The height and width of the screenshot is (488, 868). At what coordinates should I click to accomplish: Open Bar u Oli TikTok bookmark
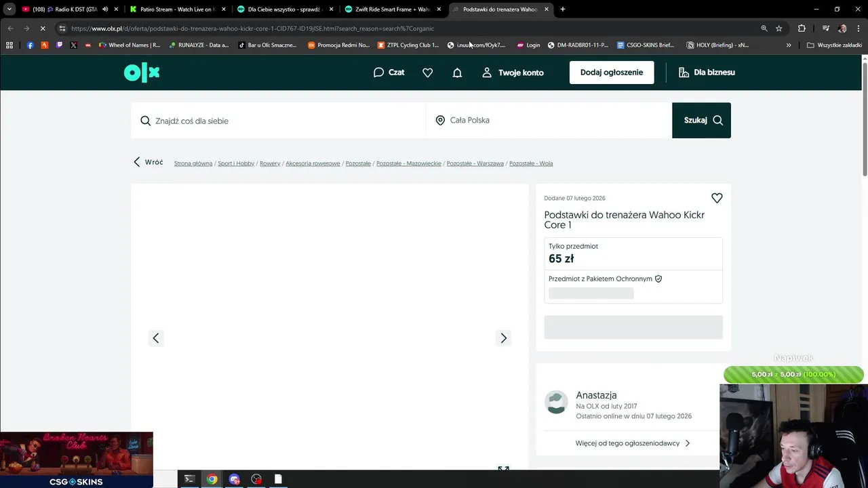(267, 45)
